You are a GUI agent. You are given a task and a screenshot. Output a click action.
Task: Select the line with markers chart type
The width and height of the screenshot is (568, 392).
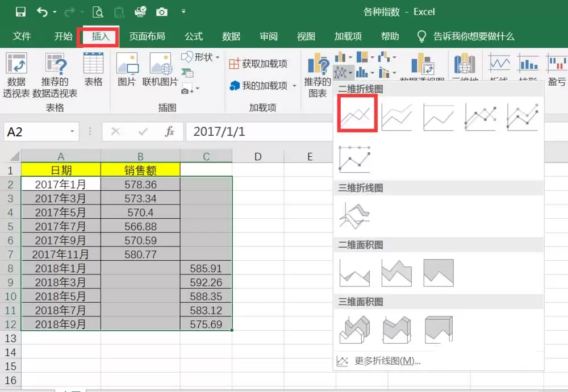tap(481, 116)
